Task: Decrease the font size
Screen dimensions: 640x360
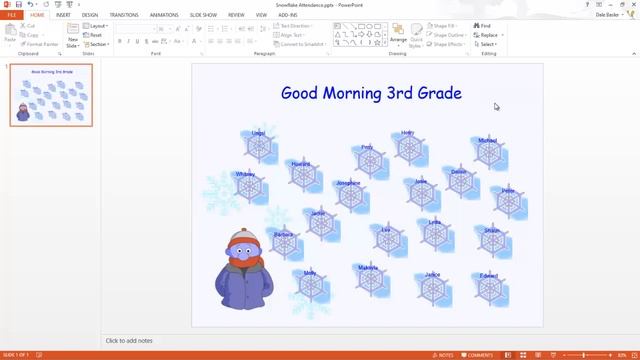Action: tap(187, 29)
